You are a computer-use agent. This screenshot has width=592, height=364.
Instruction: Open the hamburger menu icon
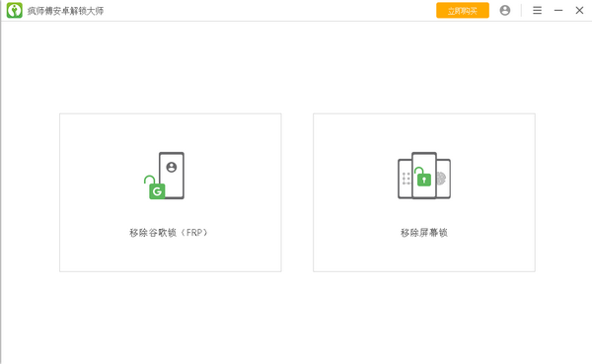[x=537, y=10]
